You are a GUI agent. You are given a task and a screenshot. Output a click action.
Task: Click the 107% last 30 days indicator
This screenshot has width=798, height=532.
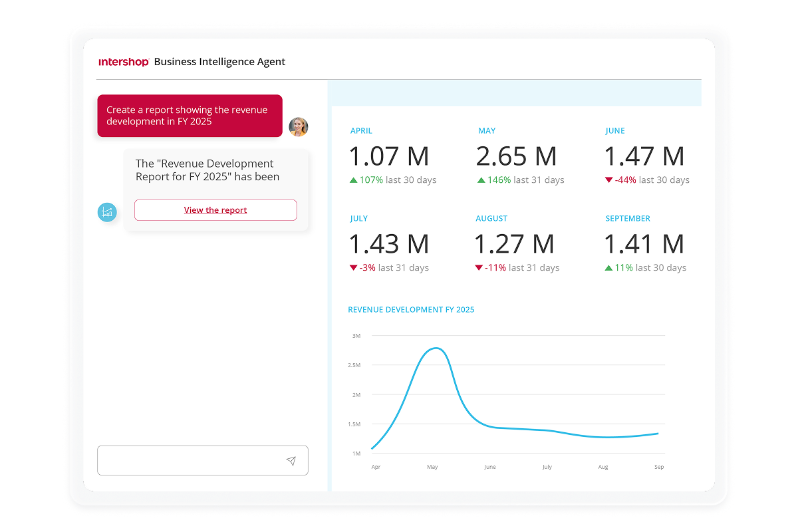(393, 180)
